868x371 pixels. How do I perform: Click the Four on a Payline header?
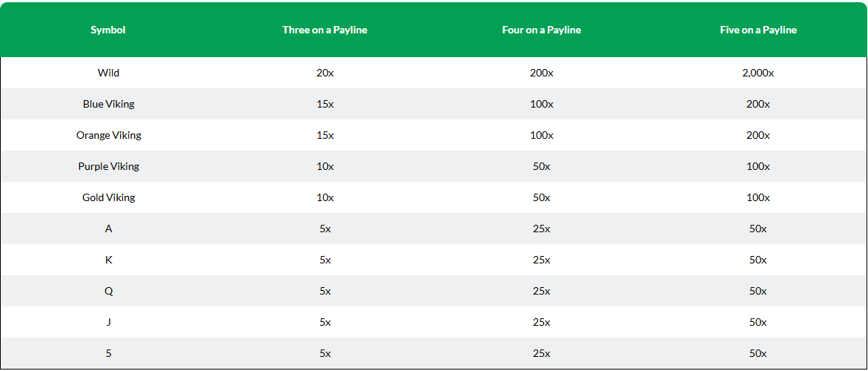541,30
